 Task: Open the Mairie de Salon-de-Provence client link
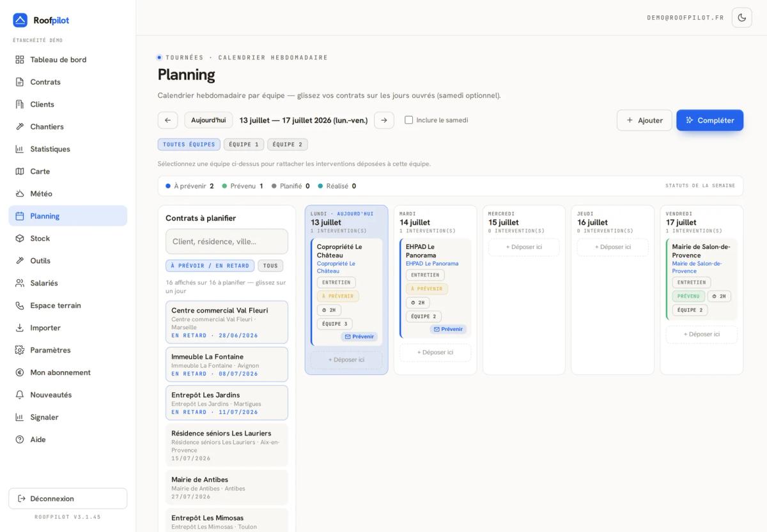697,267
